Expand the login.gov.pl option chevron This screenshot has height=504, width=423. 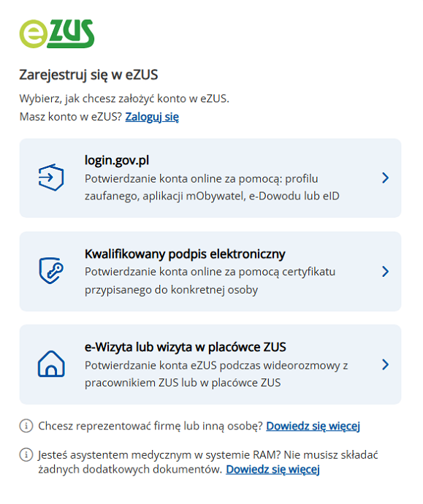click(385, 177)
